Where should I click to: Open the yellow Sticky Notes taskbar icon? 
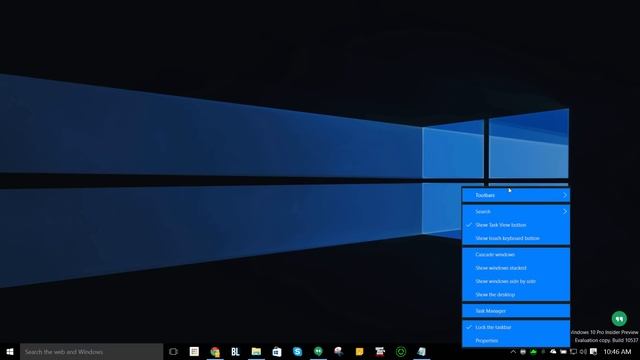coord(359,351)
